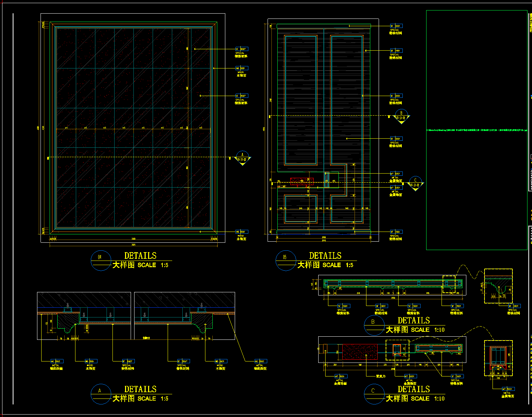Select the circled 04 detail number bubble

pyautogui.click(x=101, y=261)
